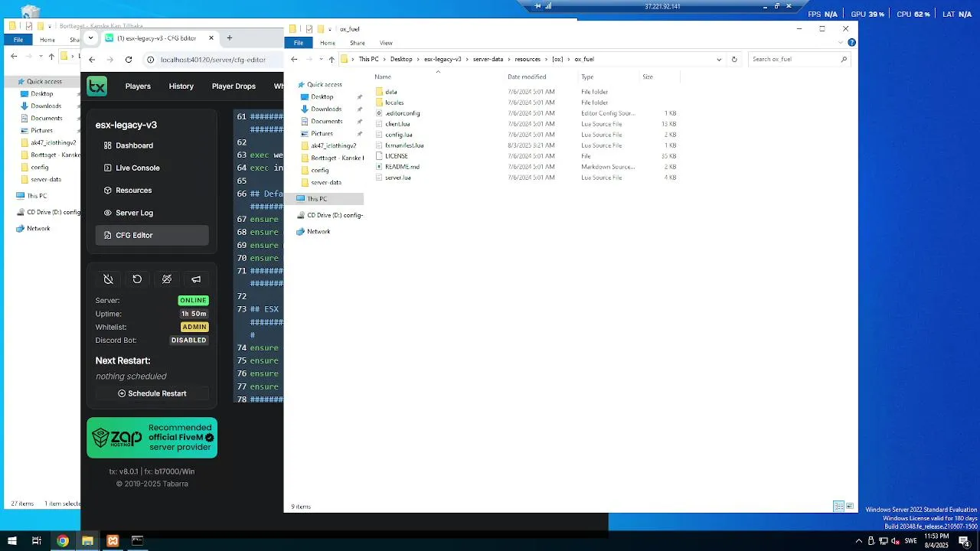The image size is (980, 551).
Task: Select the client.lua file
Action: coord(397,124)
